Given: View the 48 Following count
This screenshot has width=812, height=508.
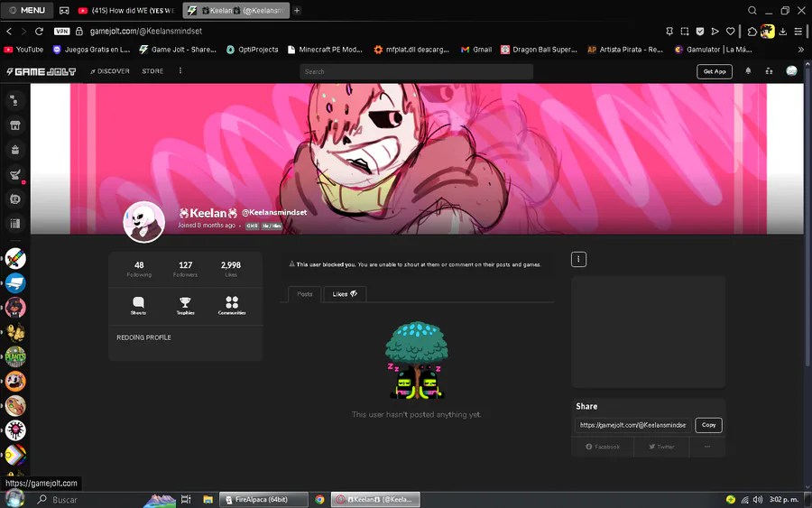Looking at the screenshot, I should pos(139,269).
